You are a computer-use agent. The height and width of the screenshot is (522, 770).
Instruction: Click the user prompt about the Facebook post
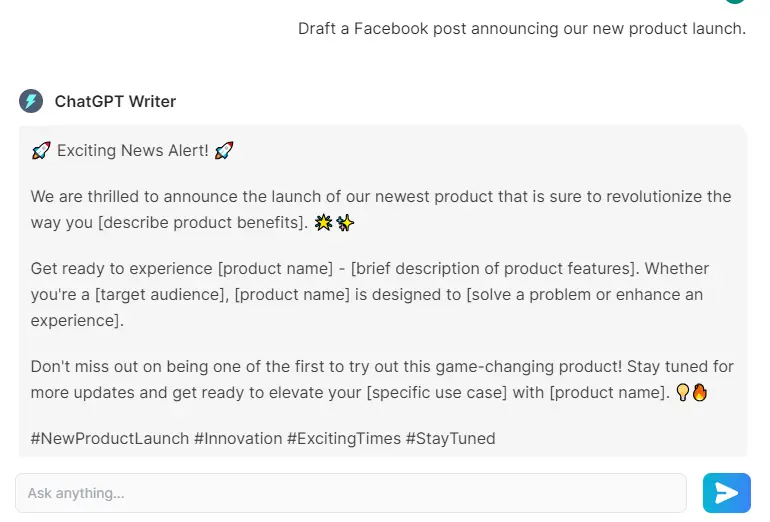point(521,28)
